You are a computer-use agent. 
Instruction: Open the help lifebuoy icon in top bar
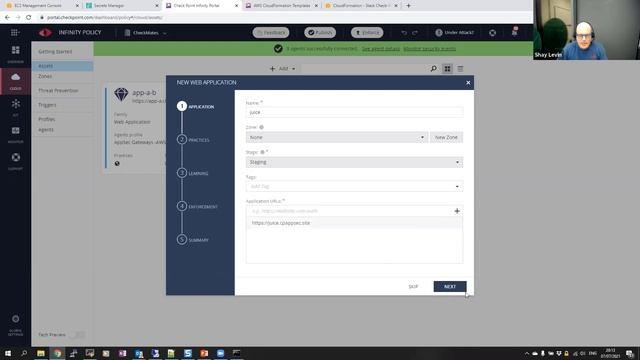point(493,33)
